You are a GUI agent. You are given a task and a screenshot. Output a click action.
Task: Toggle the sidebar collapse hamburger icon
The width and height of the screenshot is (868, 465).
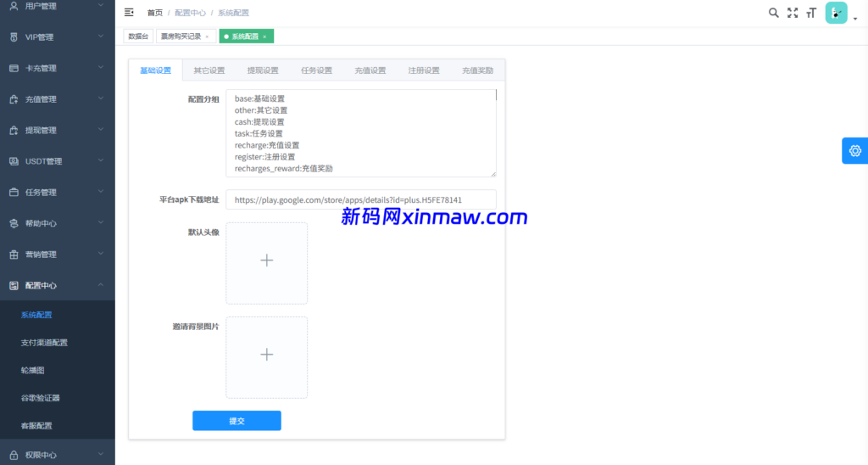click(x=129, y=12)
